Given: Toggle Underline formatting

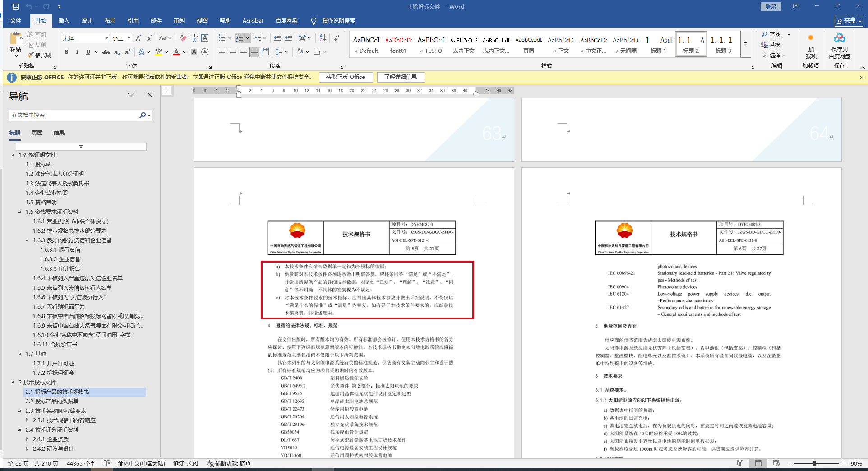Looking at the screenshot, I should click(x=88, y=52).
